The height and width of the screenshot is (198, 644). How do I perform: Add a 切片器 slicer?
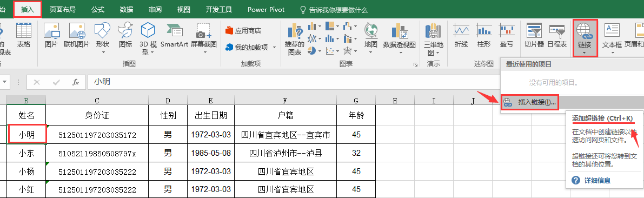pos(534,35)
